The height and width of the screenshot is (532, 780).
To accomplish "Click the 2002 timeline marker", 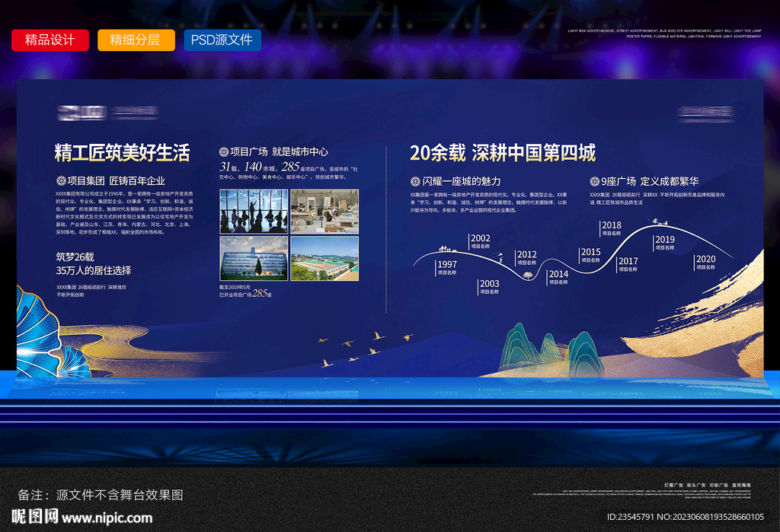I will pyautogui.click(x=480, y=241).
